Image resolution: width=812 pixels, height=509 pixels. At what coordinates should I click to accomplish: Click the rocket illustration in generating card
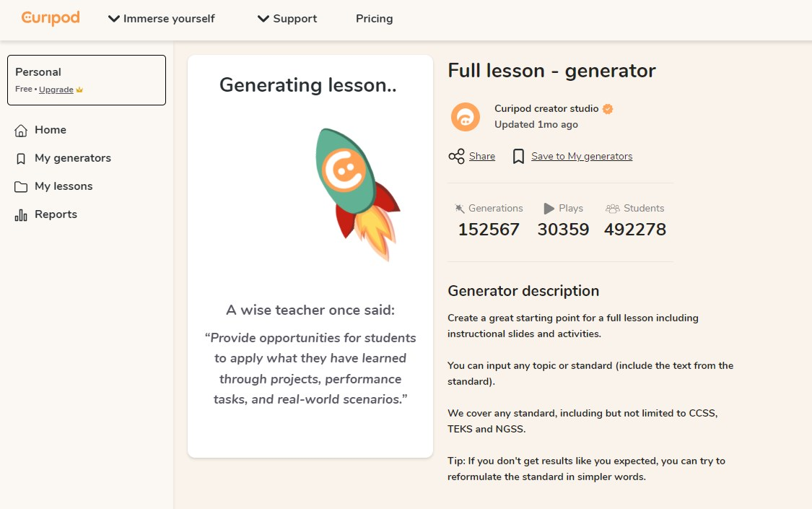pyautogui.click(x=357, y=194)
